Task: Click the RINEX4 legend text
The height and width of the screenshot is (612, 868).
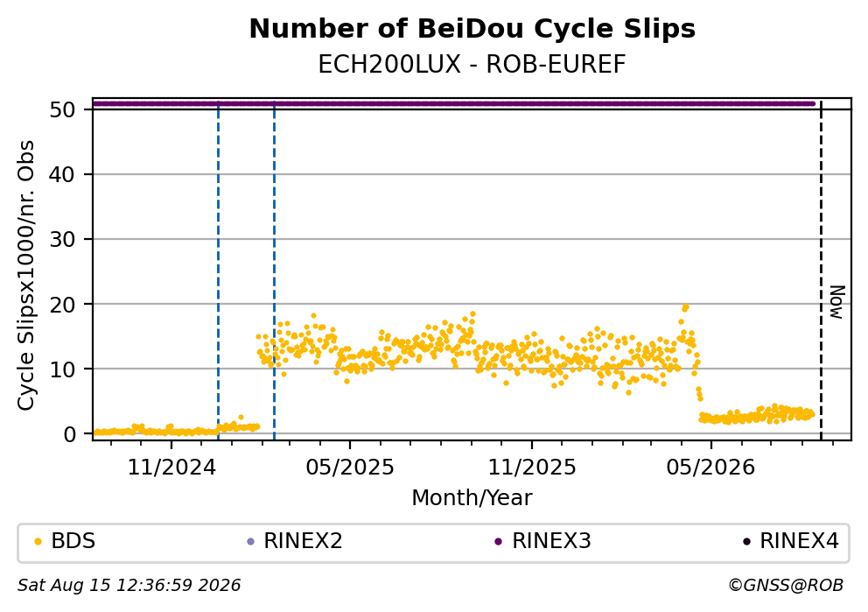Action: (x=800, y=541)
